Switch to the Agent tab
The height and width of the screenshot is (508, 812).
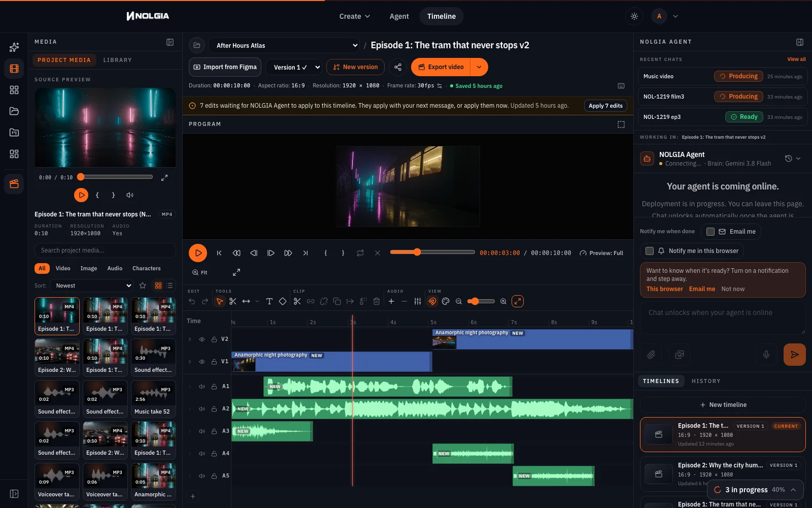coord(399,16)
